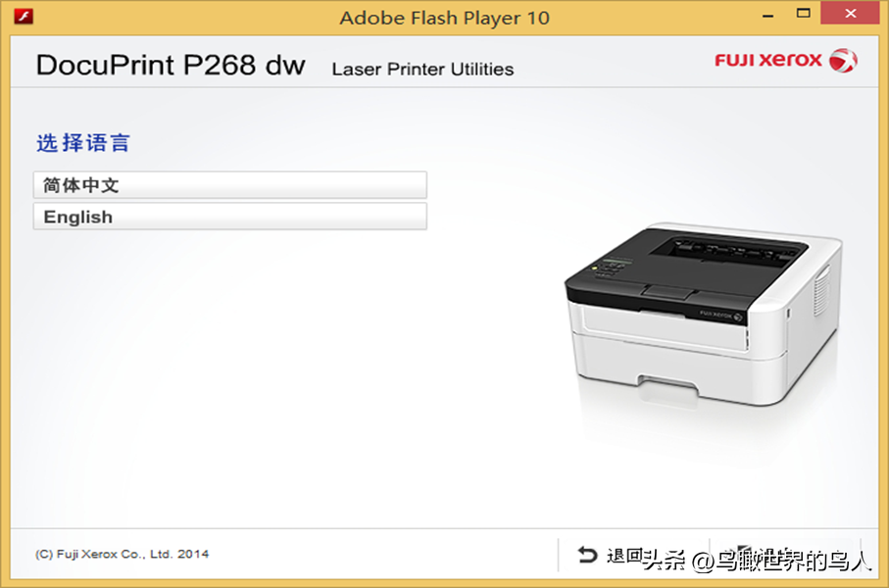Click the FUJI XEROX wordmark text
The image size is (889, 588).
[767, 60]
